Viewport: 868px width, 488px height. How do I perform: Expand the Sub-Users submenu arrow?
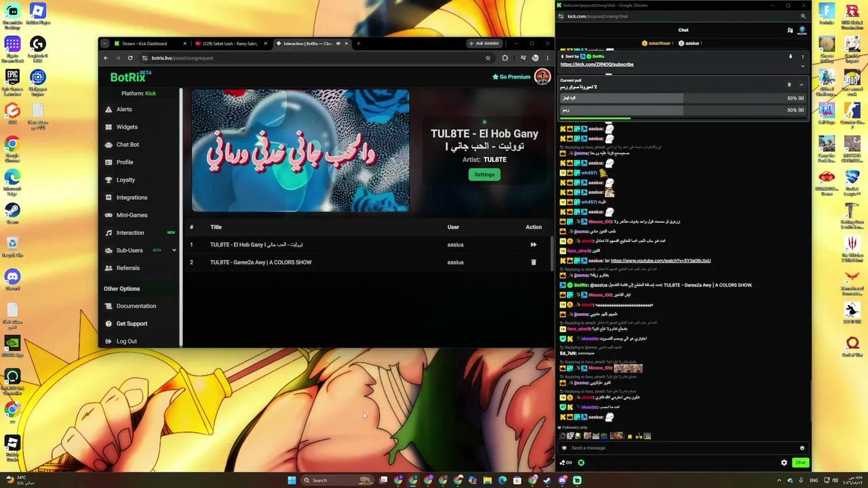pyautogui.click(x=174, y=250)
